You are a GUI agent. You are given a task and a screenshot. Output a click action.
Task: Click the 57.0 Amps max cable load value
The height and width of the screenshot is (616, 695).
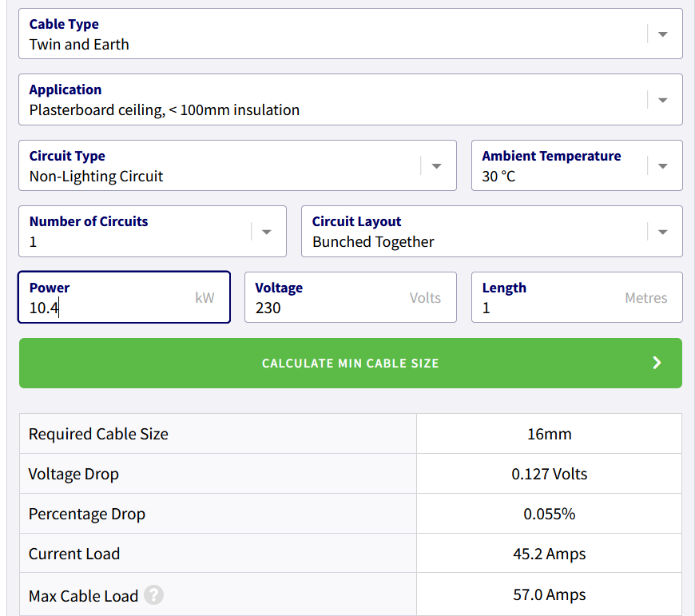549,594
